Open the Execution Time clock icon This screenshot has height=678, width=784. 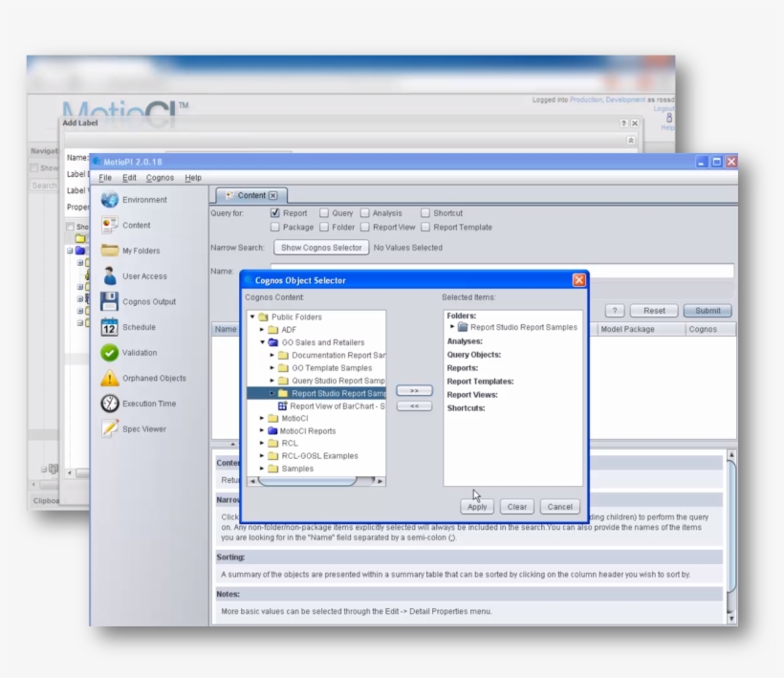[110, 404]
